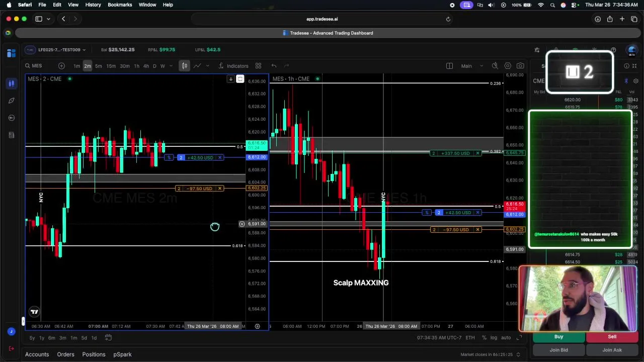Open the go-to-date calendar icon

(108, 338)
